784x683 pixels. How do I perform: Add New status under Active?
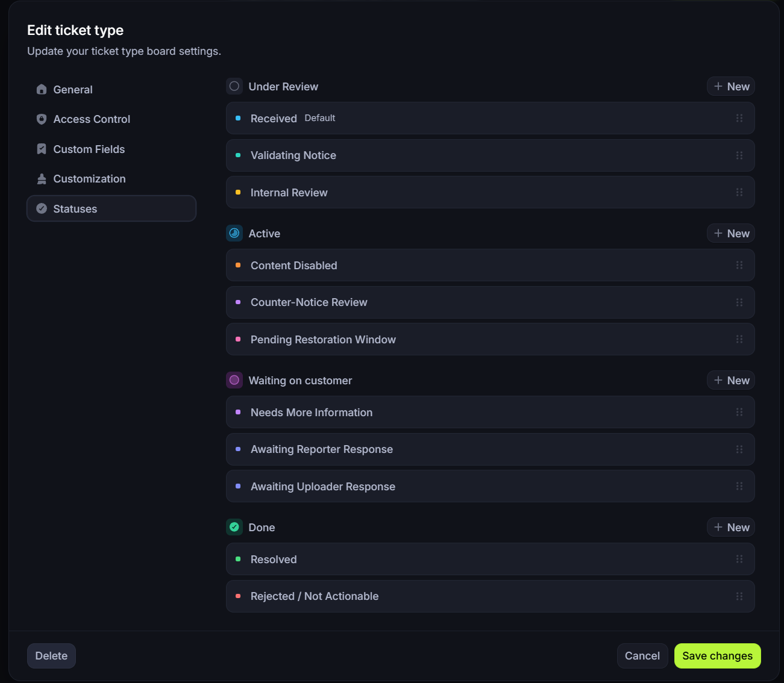click(x=731, y=233)
